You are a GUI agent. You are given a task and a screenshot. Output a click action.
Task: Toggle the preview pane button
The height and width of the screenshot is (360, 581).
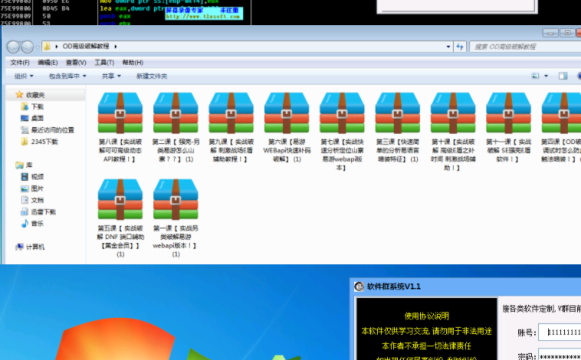point(563,76)
